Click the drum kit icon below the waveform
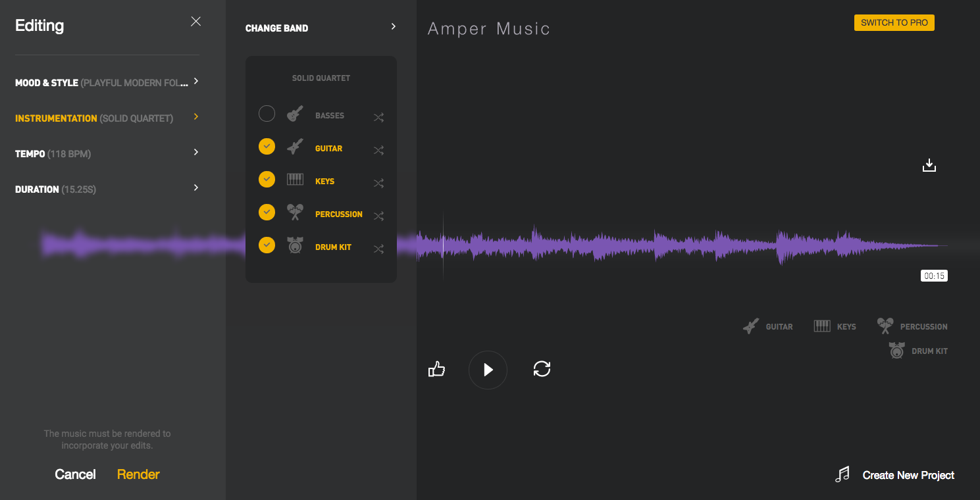 [896, 351]
